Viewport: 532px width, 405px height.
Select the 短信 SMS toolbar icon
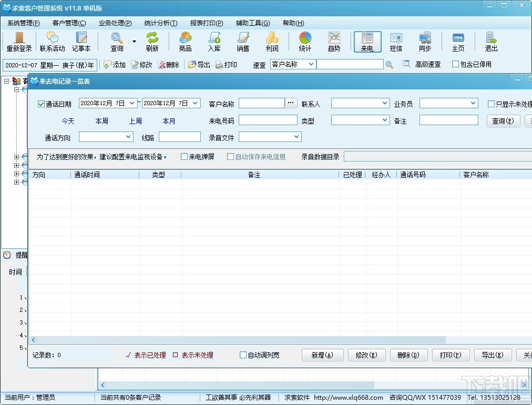click(396, 42)
